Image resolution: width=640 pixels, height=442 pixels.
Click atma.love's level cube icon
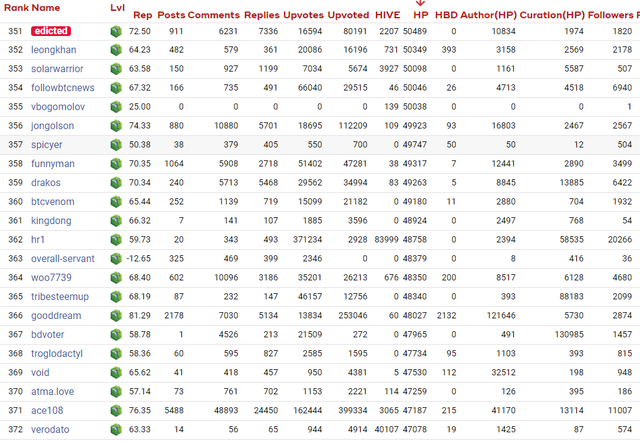tap(116, 391)
